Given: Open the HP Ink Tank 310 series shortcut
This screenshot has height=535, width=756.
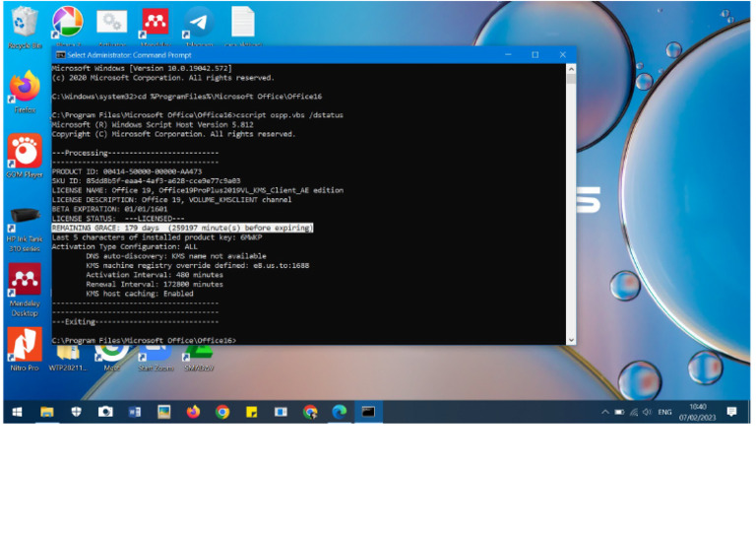Looking at the screenshot, I should [x=25, y=230].
